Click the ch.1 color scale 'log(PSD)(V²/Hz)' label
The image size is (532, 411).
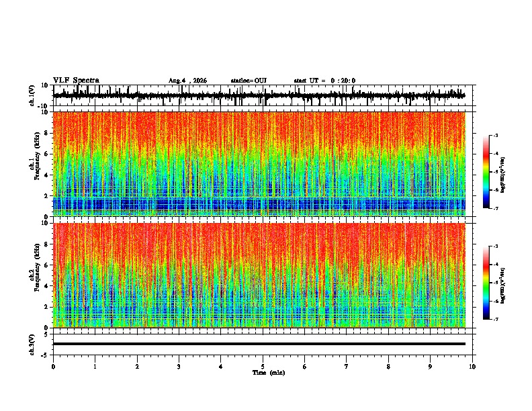(503, 175)
